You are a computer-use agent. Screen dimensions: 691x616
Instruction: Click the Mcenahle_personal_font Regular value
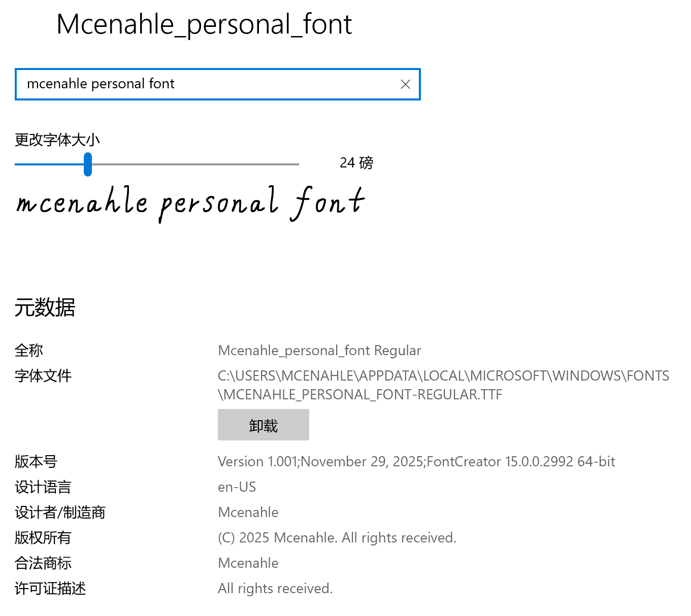319,350
